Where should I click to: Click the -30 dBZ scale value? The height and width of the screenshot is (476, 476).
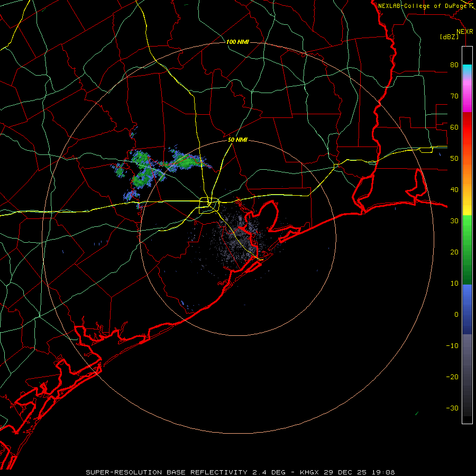[452, 408]
